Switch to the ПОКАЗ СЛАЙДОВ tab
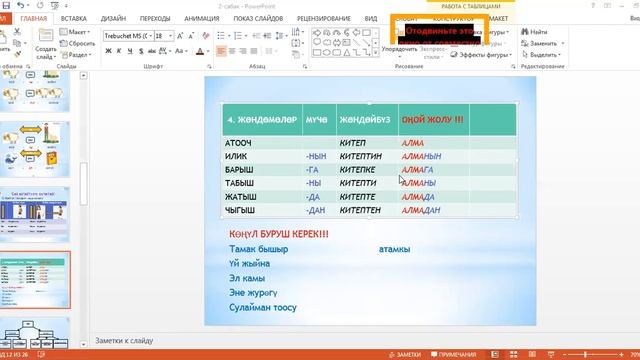 (258, 18)
